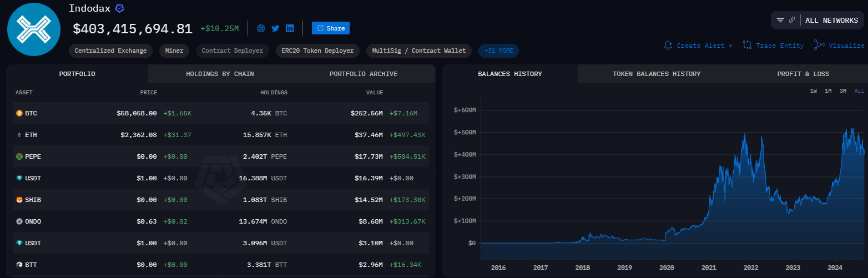Click the SHIB token icon

click(19, 200)
